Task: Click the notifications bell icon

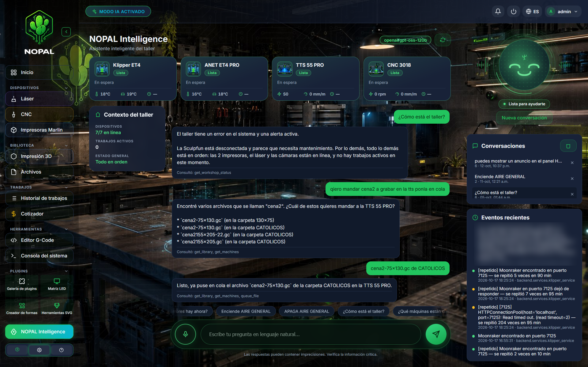Action: pyautogui.click(x=498, y=11)
